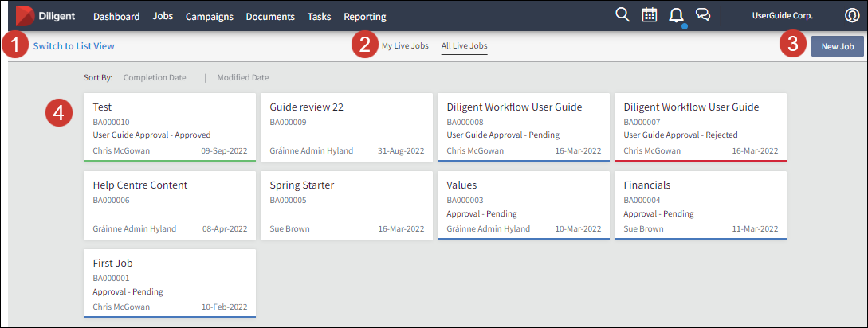This screenshot has height=328, width=868.
Task: Switch to the My Live Jobs tab
Action: tap(405, 46)
